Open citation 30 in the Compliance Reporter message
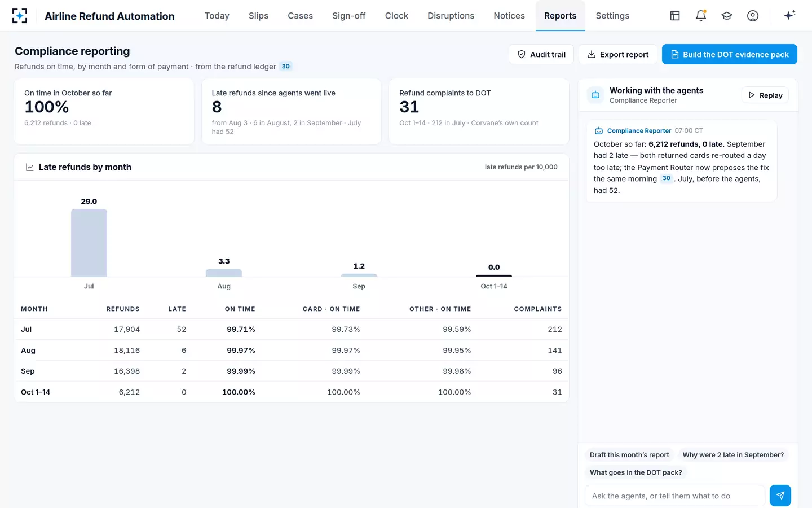This screenshot has width=812, height=508. click(667, 178)
